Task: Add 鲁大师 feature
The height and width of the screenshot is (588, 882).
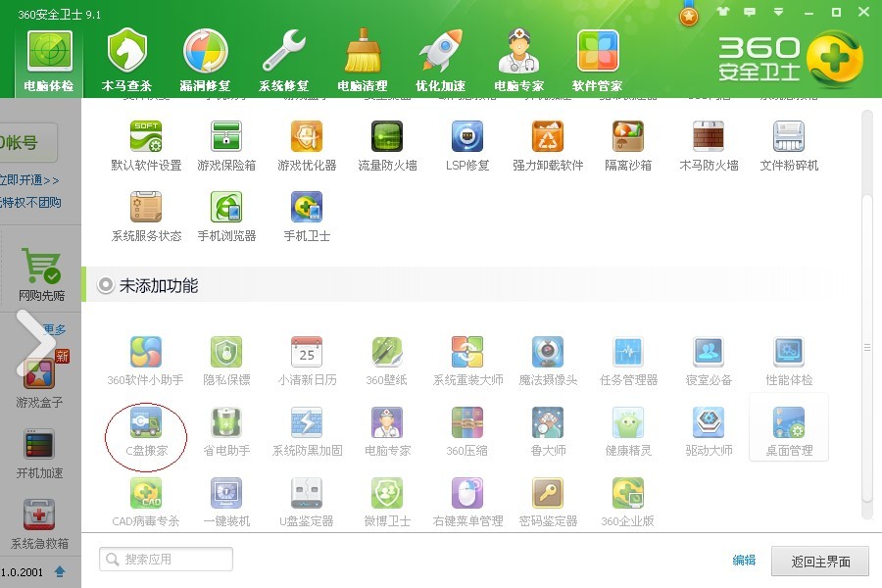Action: pyautogui.click(x=548, y=431)
